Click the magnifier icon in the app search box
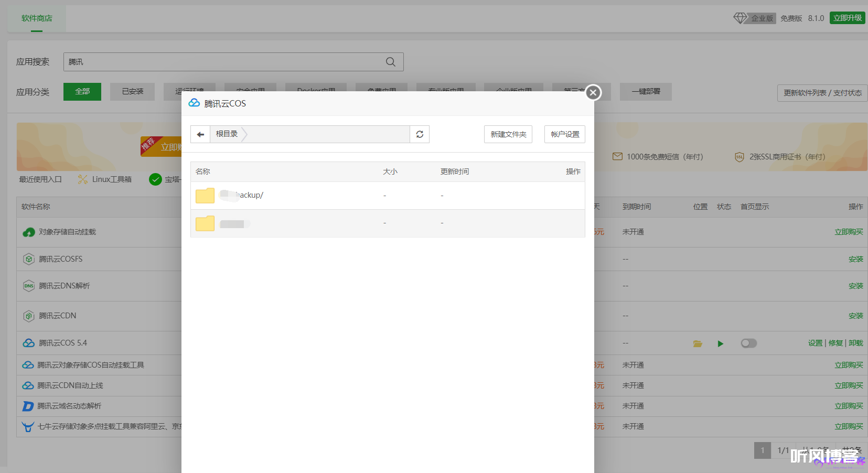 coord(391,62)
